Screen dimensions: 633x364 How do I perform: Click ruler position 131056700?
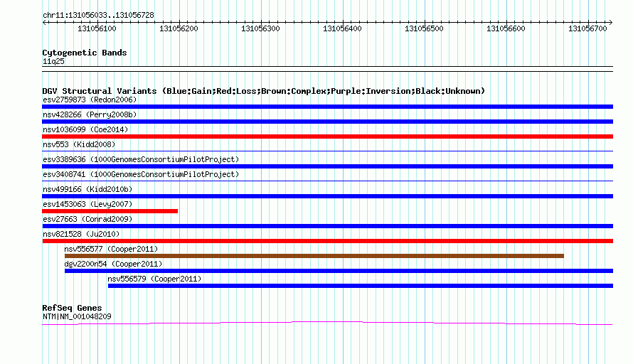[587, 28]
